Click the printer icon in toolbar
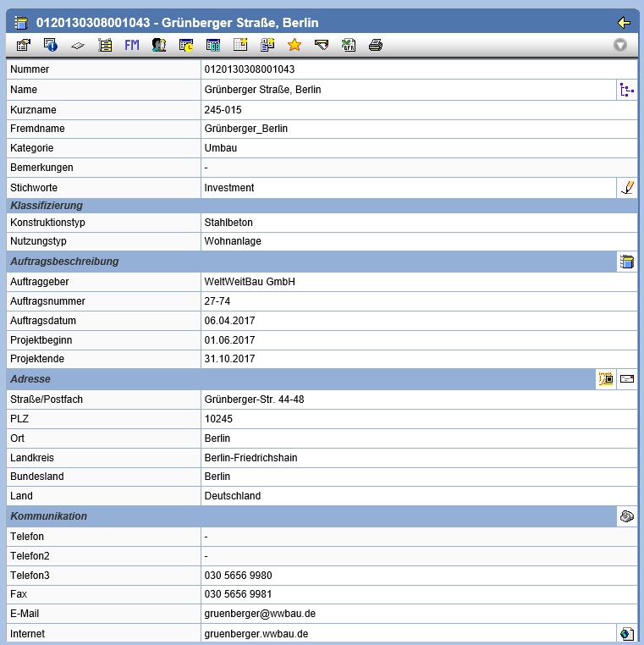This screenshot has height=645, width=644. click(376, 45)
